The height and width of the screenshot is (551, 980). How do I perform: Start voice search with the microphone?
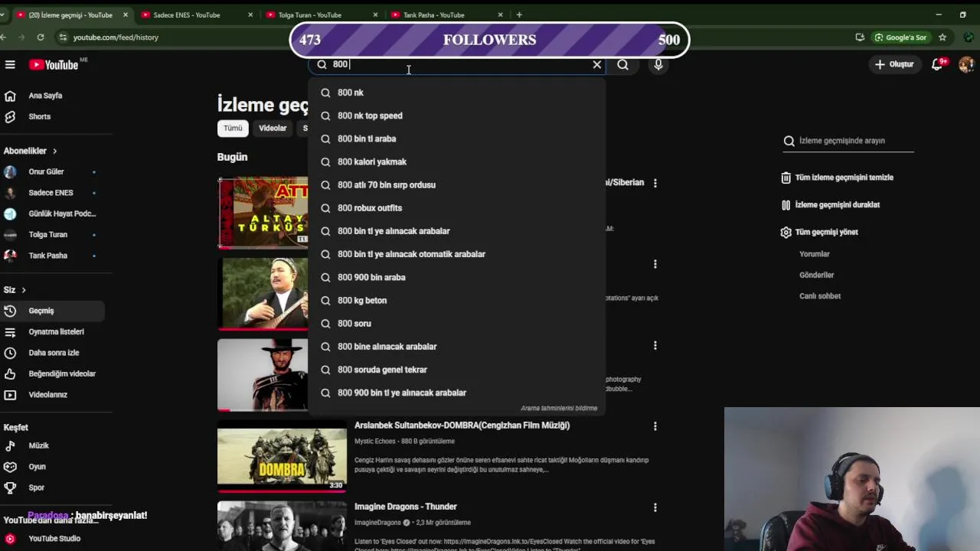tap(658, 65)
